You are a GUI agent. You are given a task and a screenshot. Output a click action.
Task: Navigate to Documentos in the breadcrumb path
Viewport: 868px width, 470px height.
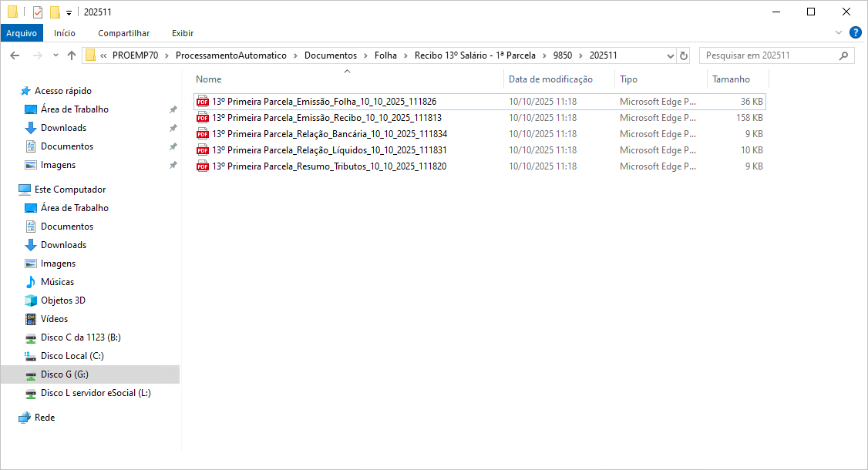click(x=331, y=55)
